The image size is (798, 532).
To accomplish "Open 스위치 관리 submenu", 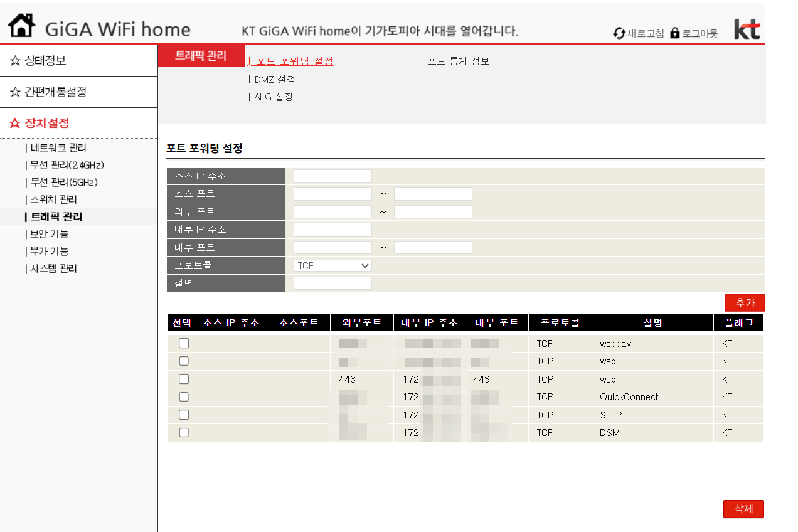I will 54,199.
